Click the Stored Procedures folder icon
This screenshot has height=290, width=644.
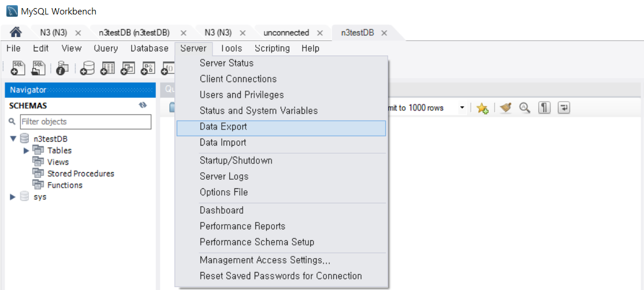pyautogui.click(x=38, y=173)
